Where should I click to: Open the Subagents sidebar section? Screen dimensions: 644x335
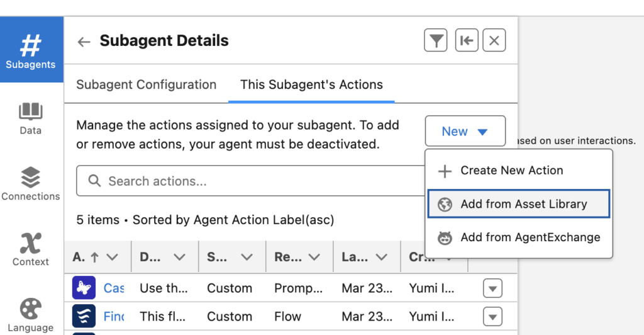coord(31,50)
